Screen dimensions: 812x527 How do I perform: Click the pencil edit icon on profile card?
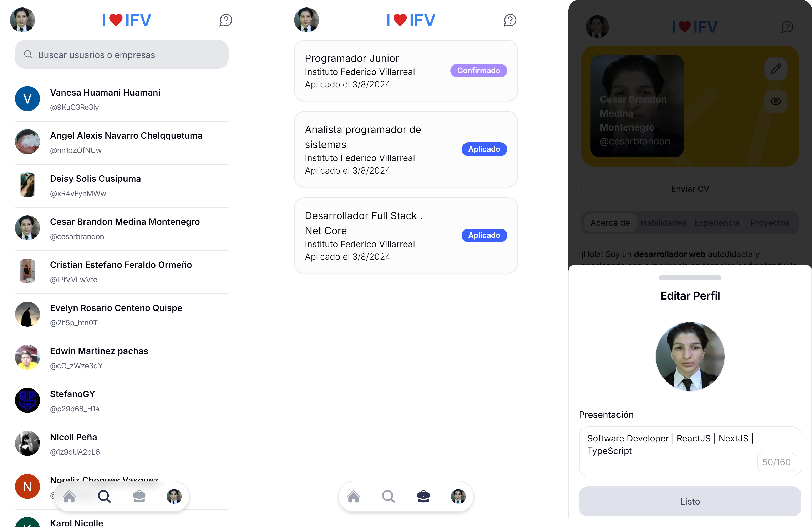(776, 68)
